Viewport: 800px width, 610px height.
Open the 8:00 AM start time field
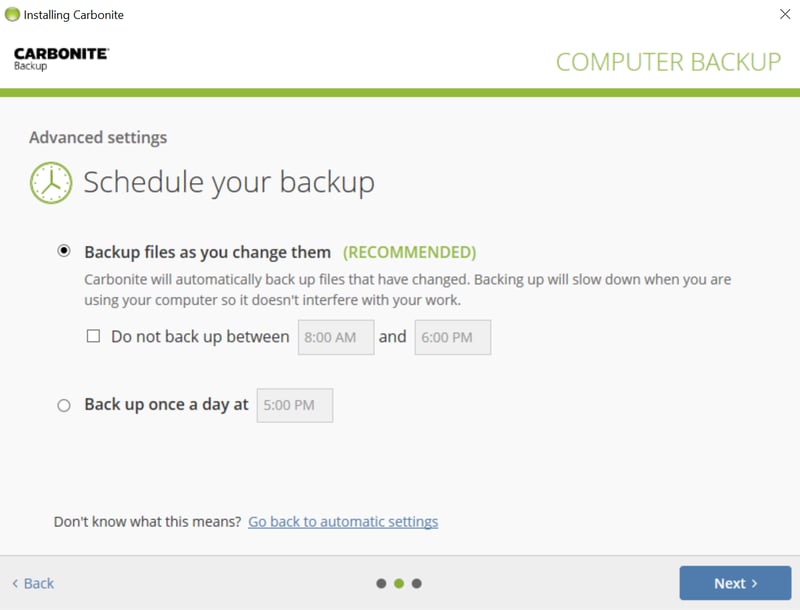pos(336,337)
